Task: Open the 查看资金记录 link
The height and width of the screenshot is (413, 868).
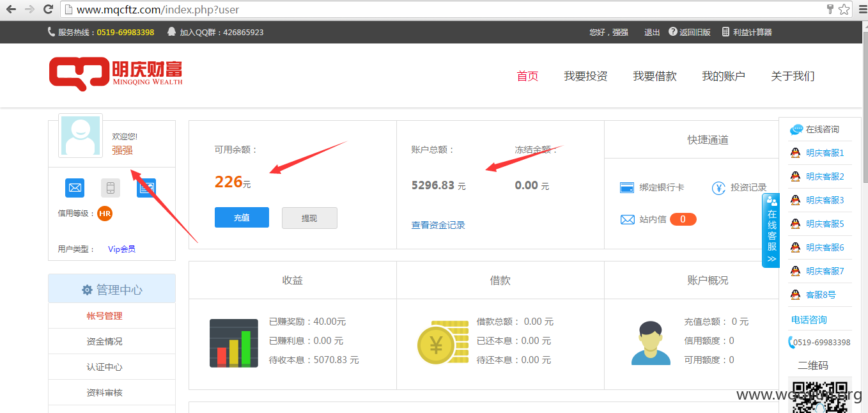Action: click(x=438, y=225)
